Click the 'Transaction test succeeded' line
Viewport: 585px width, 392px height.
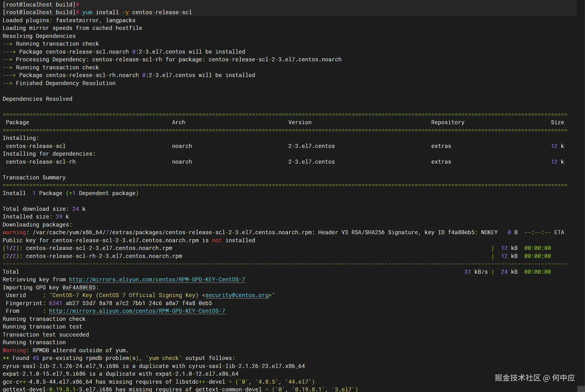tap(46, 335)
